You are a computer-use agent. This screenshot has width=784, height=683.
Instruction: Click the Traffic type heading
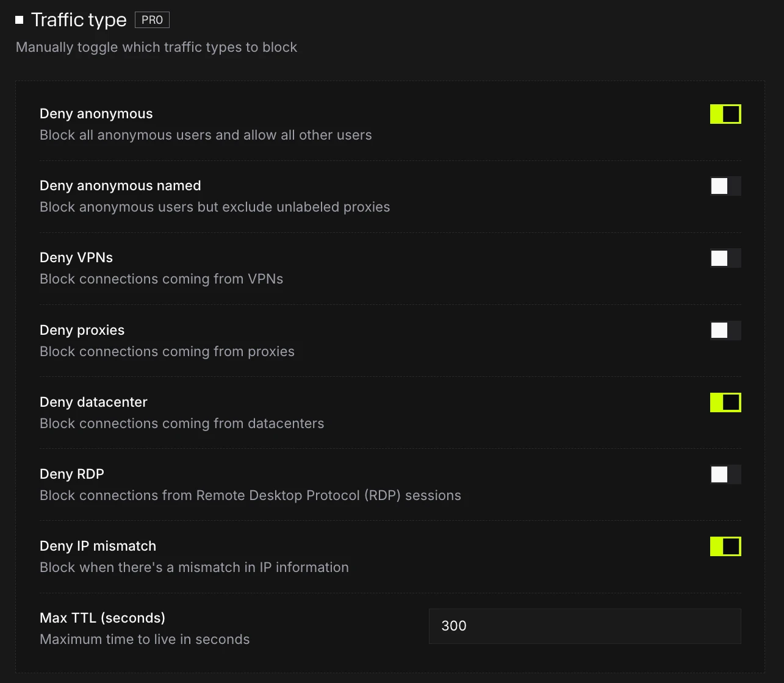click(x=79, y=20)
